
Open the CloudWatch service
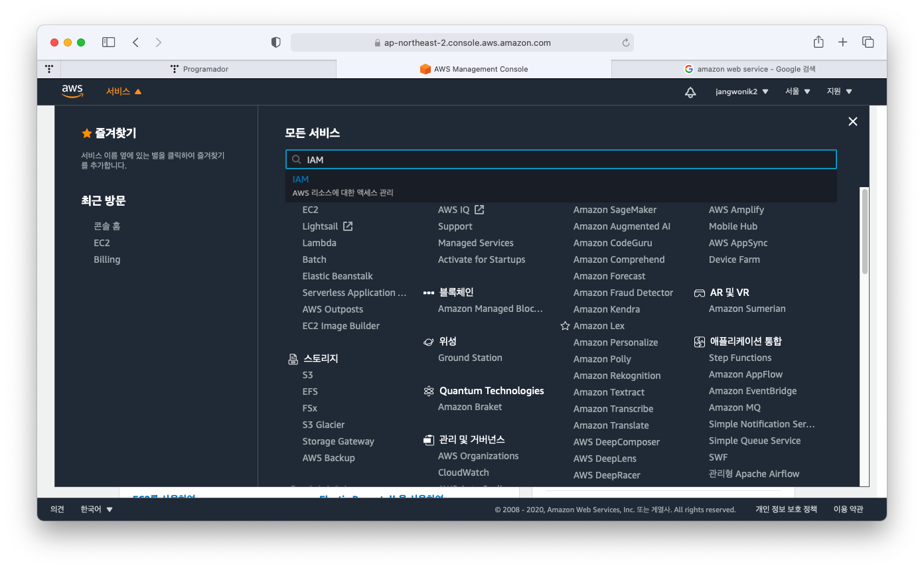(463, 472)
